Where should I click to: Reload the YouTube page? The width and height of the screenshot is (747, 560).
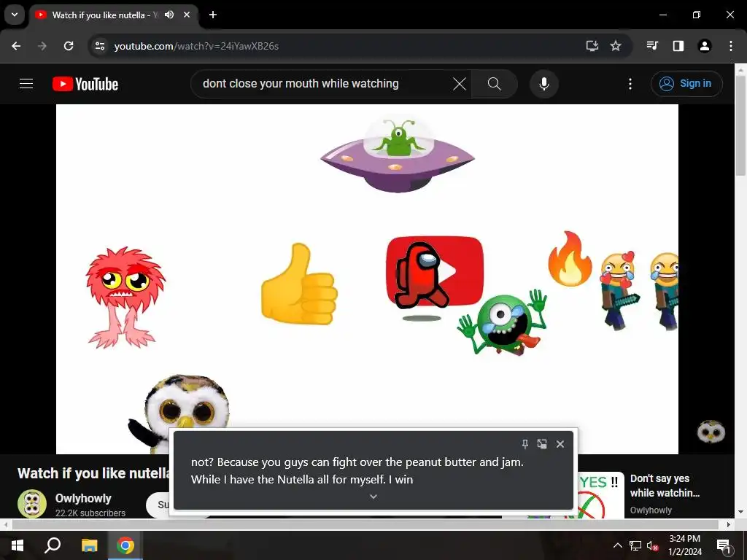point(69,46)
